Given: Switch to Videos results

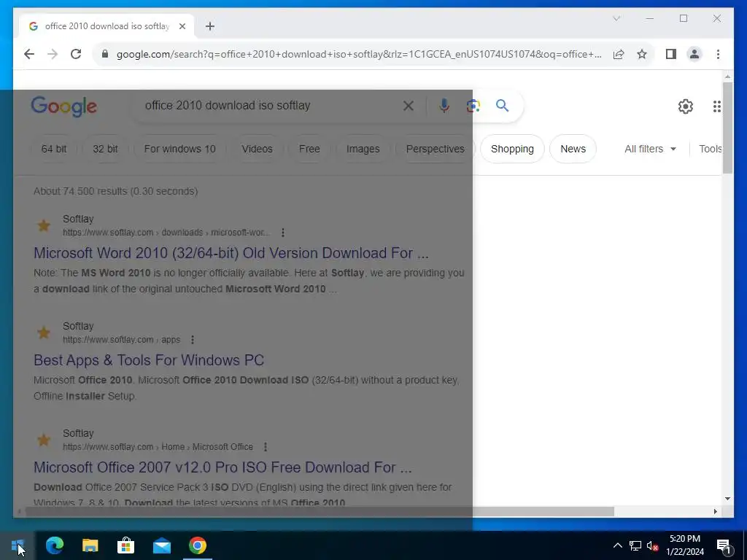Looking at the screenshot, I should [257, 149].
